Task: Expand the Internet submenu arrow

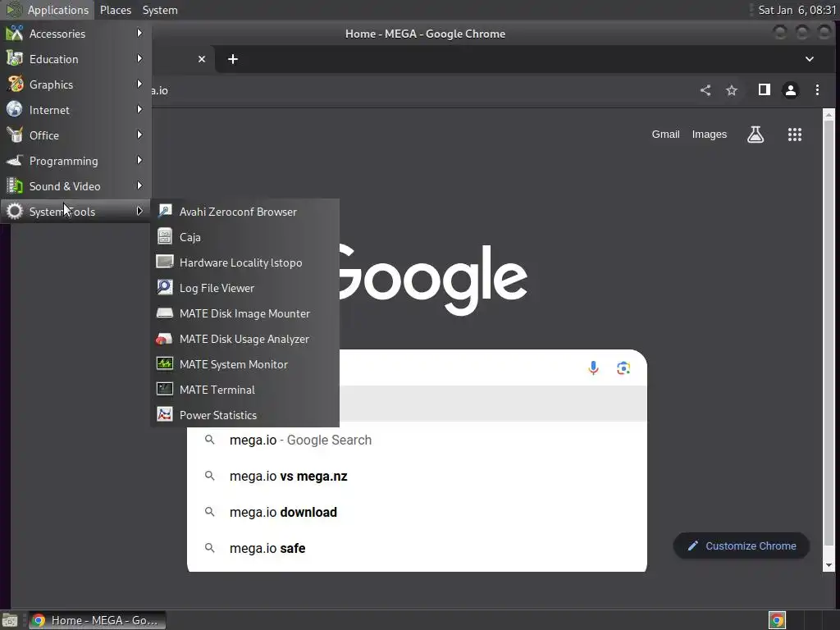Action: [x=139, y=109]
